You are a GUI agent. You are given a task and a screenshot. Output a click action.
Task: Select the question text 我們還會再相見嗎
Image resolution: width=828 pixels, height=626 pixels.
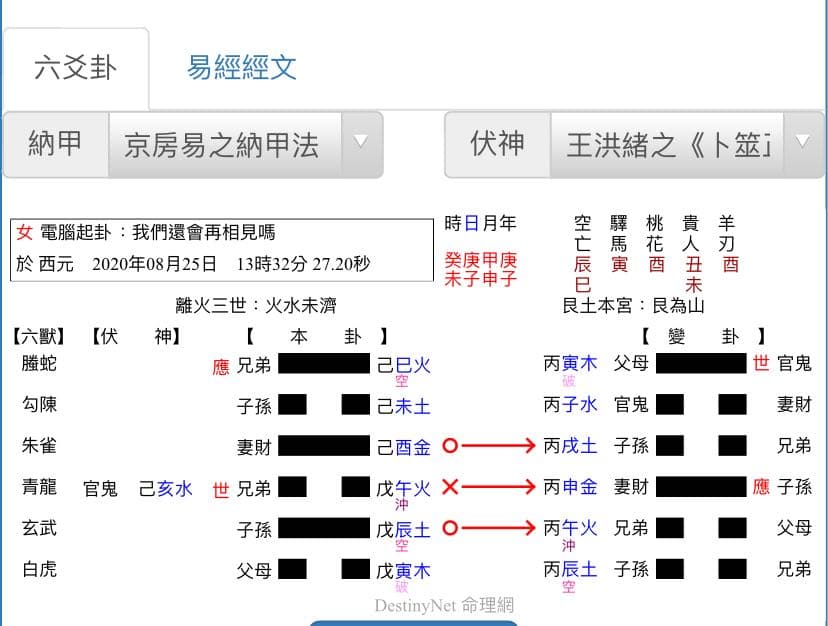[203, 232]
